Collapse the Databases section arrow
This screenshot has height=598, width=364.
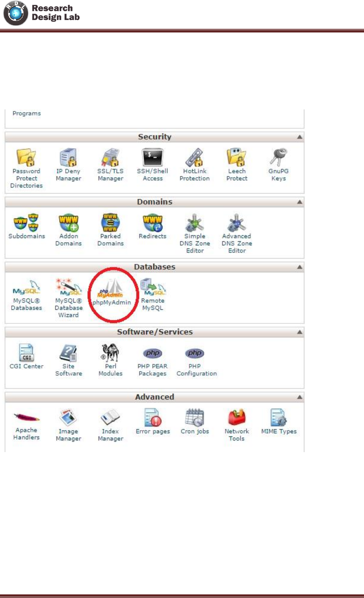pyautogui.click(x=300, y=267)
